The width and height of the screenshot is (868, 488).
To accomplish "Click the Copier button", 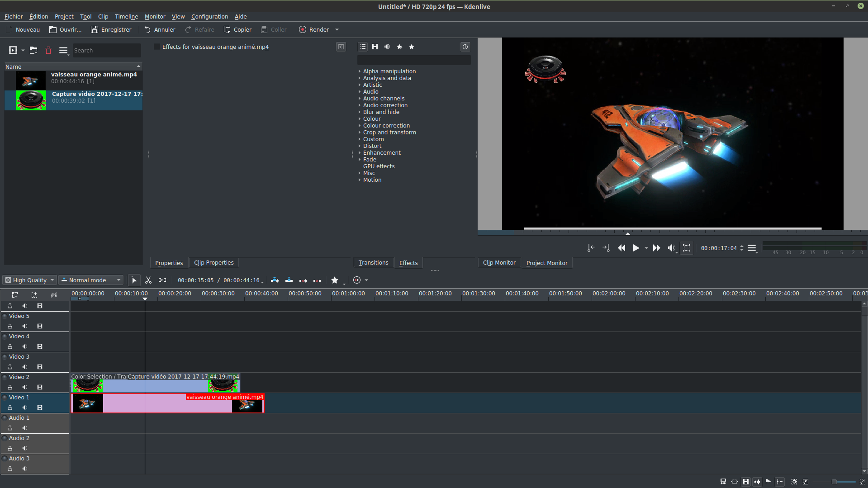I will (x=238, y=30).
